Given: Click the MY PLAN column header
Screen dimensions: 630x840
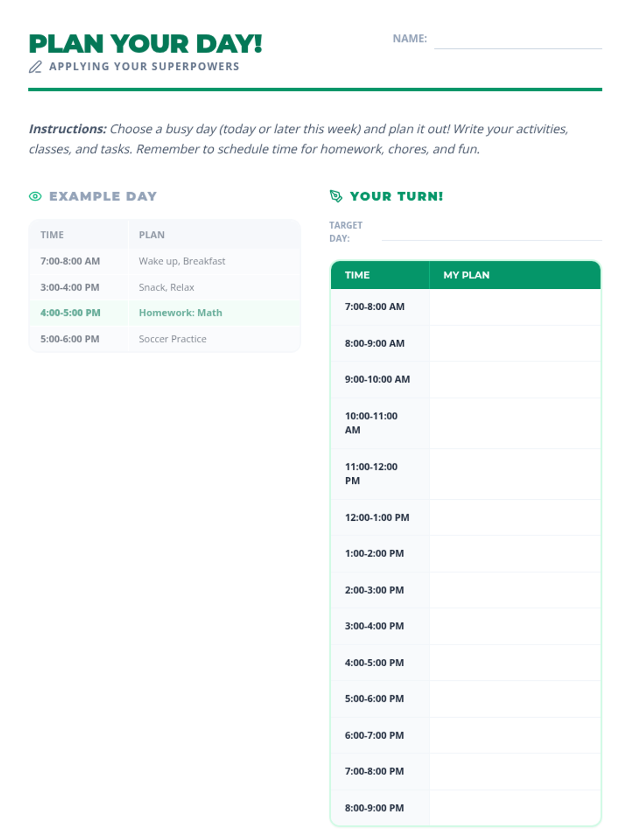Looking at the screenshot, I should pos(466,275).
